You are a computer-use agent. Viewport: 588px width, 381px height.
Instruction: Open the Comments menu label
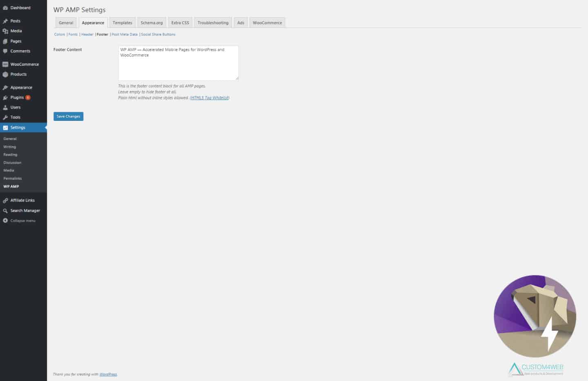pyautogui.click(x=20, y=51)
